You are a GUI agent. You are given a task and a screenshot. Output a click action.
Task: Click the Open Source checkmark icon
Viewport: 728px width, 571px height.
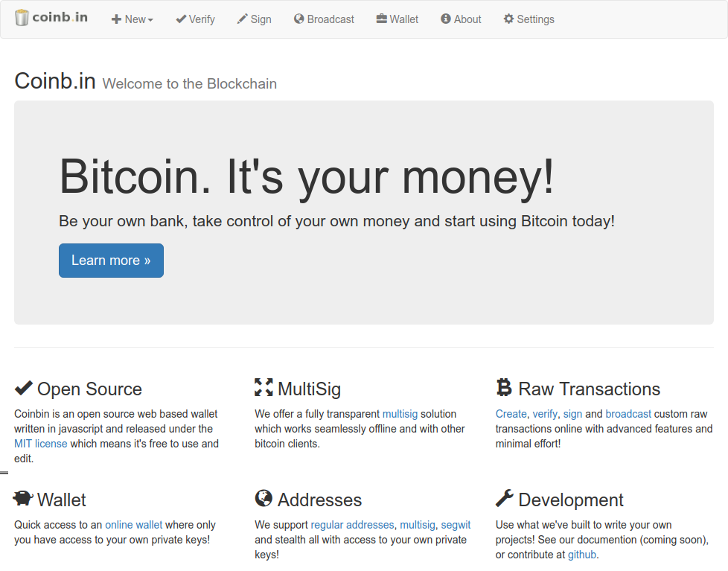pos(24,388)
